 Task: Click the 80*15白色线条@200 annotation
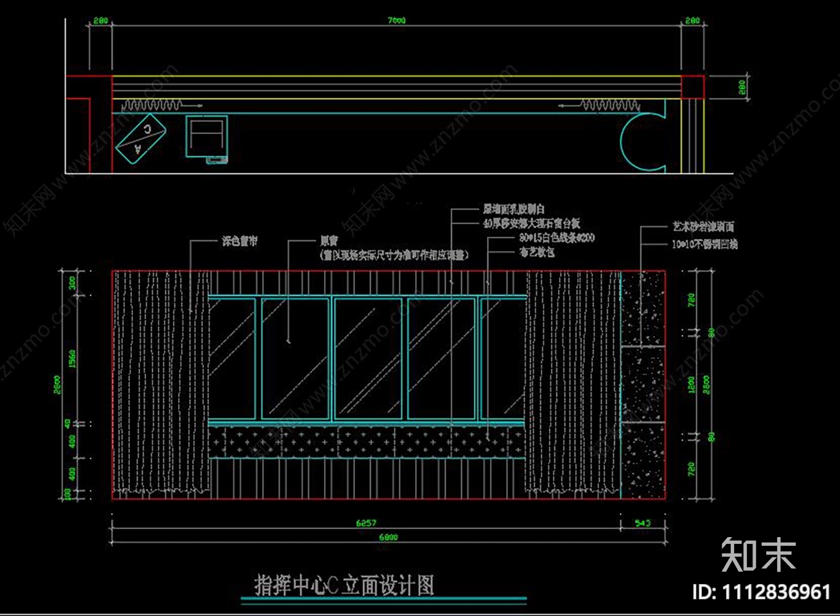click(557, 238)
